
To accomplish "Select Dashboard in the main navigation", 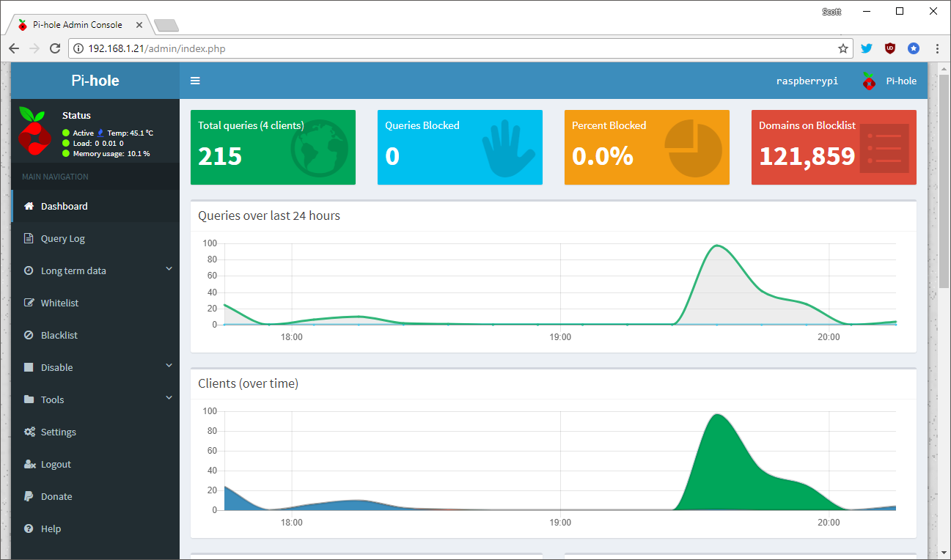I will click(x=62, y=206).
